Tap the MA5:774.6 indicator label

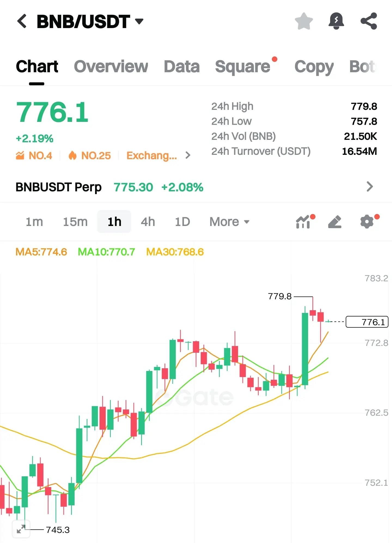coord(41,252)
